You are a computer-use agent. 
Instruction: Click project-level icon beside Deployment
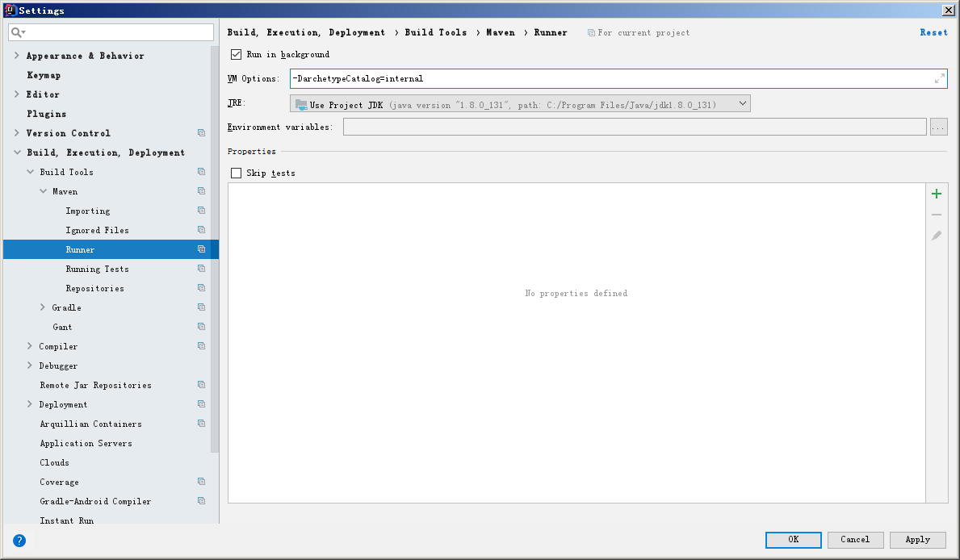click(x=201, y=404)
